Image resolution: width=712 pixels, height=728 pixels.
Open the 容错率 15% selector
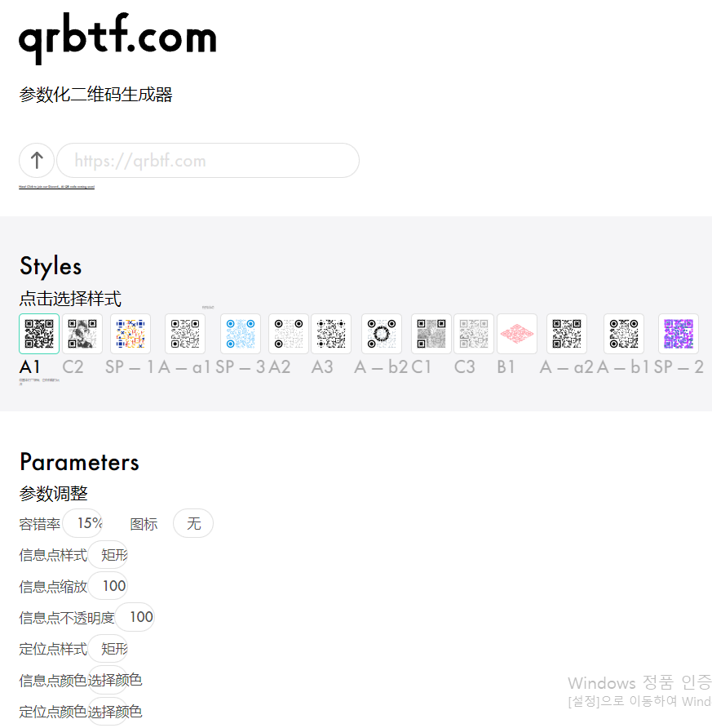click(x=83, y=523)
